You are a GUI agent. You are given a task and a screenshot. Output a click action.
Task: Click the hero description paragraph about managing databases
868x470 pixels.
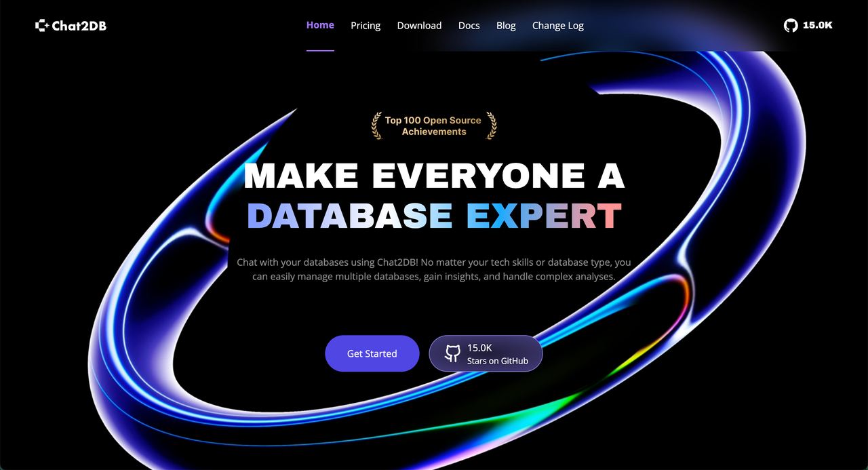434,269
